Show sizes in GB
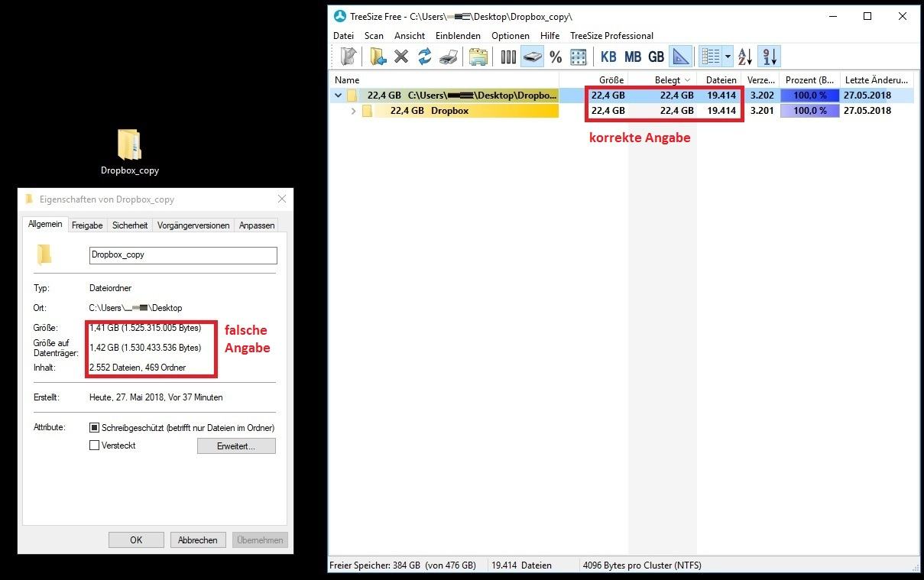 coord(657,56)
